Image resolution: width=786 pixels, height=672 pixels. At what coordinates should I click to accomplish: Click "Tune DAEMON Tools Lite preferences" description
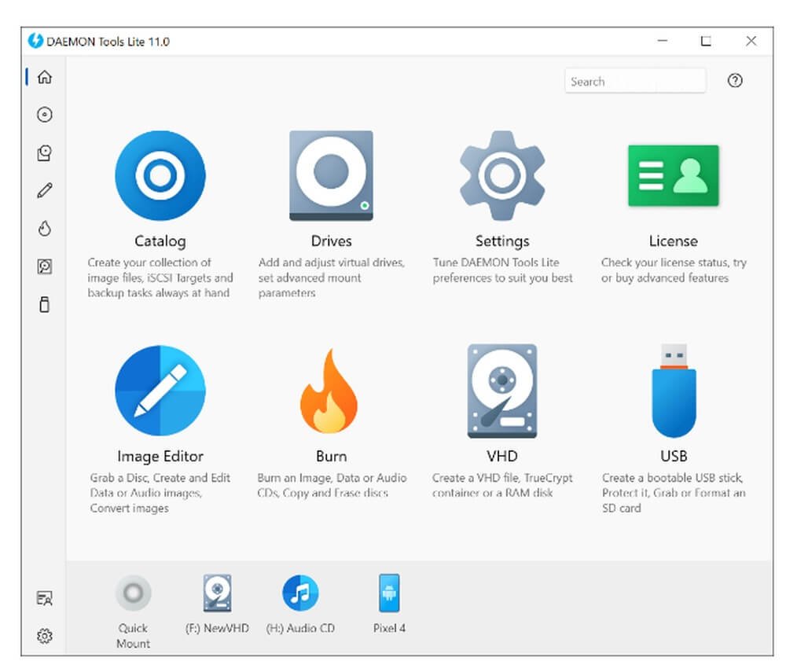click(502, 270)
